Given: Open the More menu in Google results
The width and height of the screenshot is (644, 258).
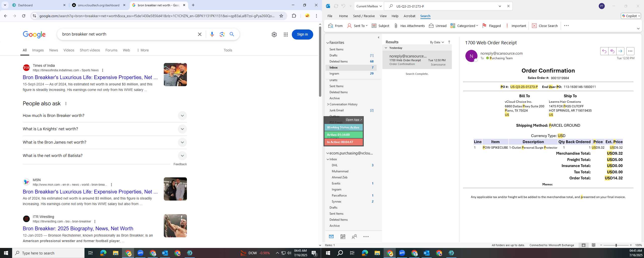Looking at the screenshot, I should [x=143, y=50].
